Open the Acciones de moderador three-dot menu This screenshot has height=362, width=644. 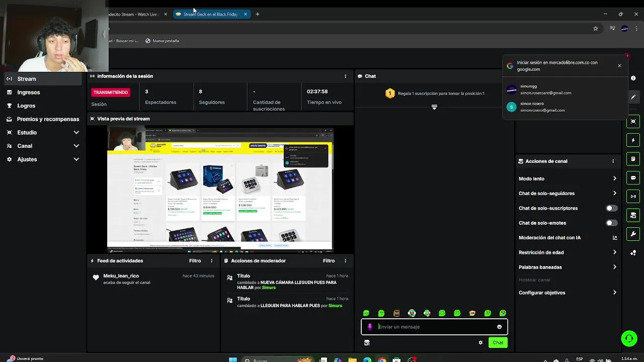click(345, 261)
